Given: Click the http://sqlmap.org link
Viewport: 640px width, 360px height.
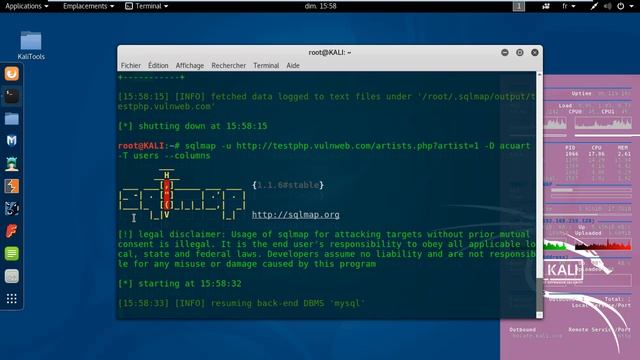Looking at the screenshot, I should click(296, 215).
